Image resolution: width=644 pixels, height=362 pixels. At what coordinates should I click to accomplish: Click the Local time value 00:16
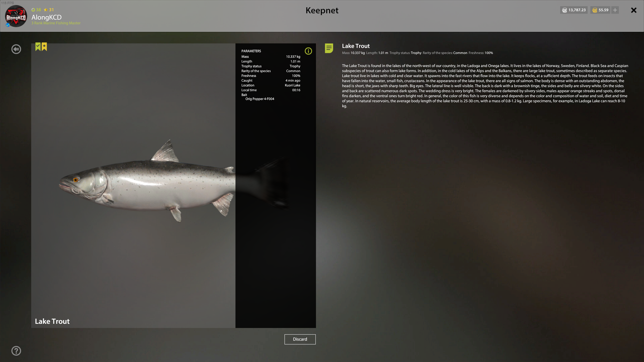pyautogui.click(x=296, y=90)
